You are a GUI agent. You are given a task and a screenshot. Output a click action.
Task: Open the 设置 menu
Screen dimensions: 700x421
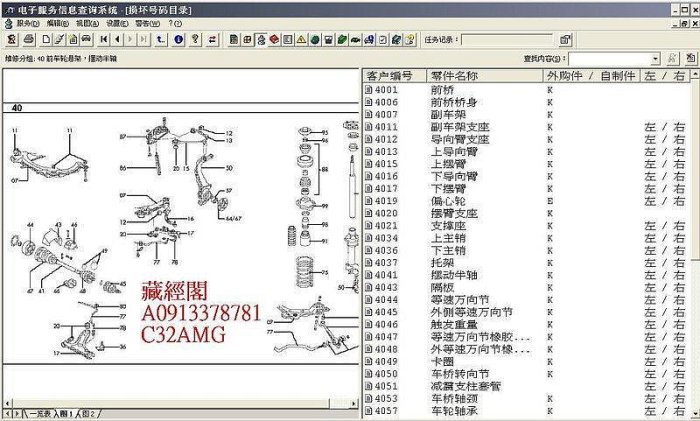click(116, 22)
